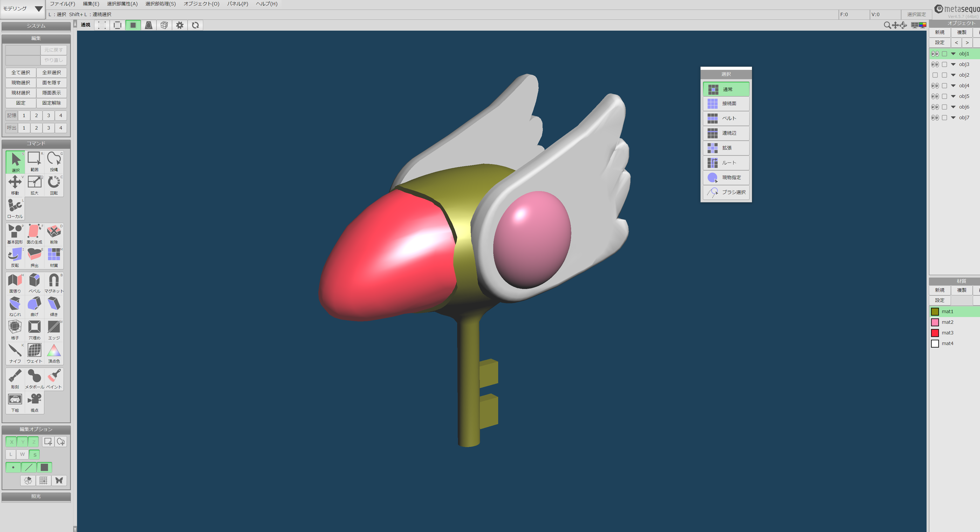Select the 面の生成 create face tool

[34, 234]
